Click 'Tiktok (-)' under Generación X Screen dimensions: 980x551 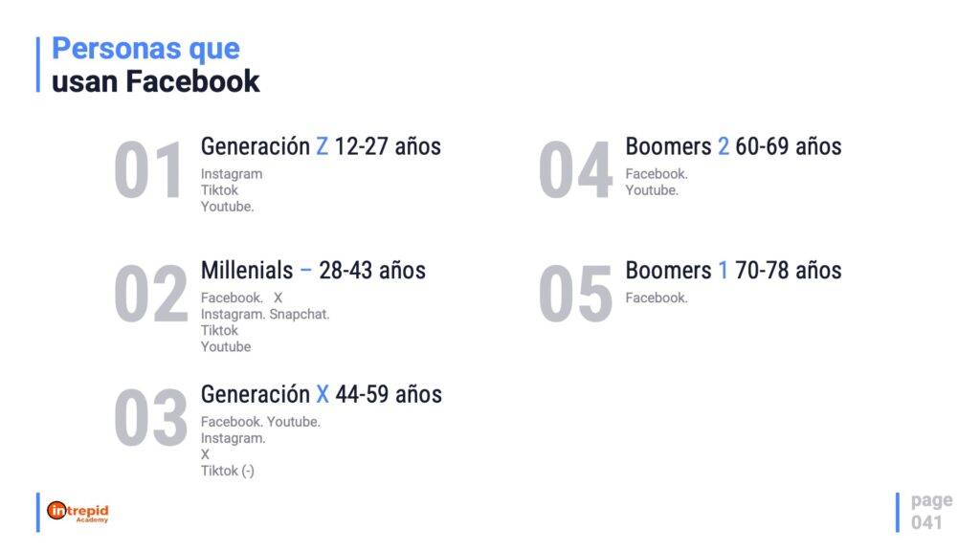227,471
